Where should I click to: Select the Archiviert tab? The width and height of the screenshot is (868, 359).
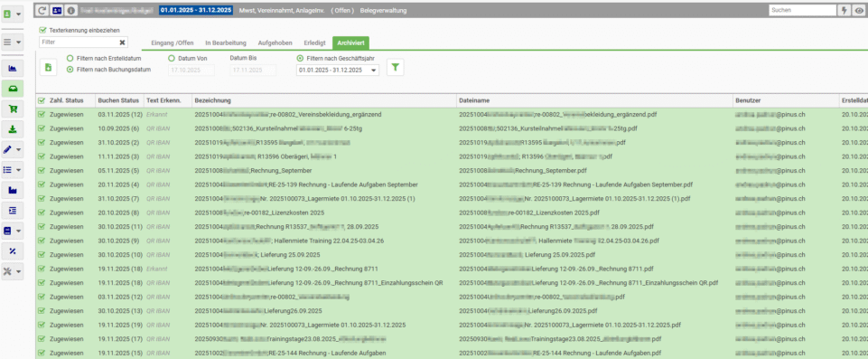350,43
